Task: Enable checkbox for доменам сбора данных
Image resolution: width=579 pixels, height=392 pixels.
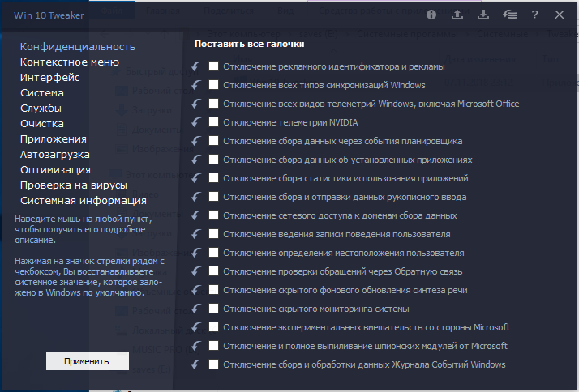Action: click(x=213, y=215)
